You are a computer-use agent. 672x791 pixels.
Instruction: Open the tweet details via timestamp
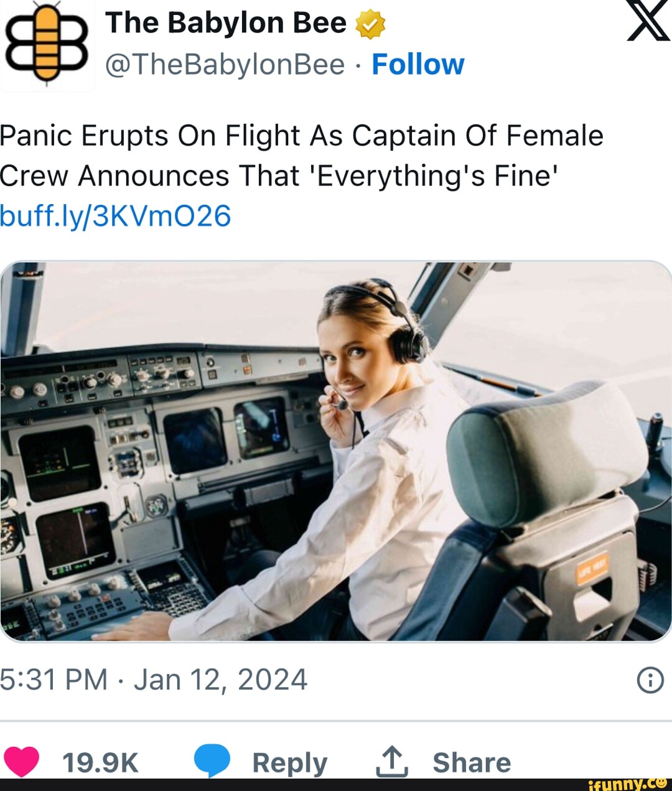coord(154,679)
